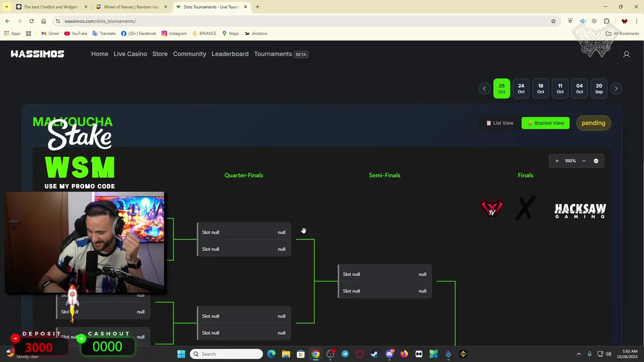Open Leaderboard navigation item
Viewport: 644px width, 362px height.
point(230,54)
